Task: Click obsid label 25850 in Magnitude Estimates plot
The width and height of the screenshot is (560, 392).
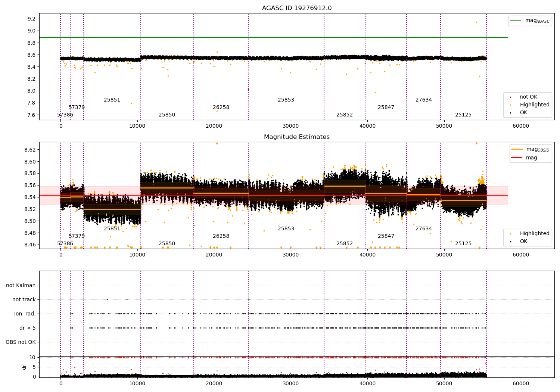Action: 167,244
